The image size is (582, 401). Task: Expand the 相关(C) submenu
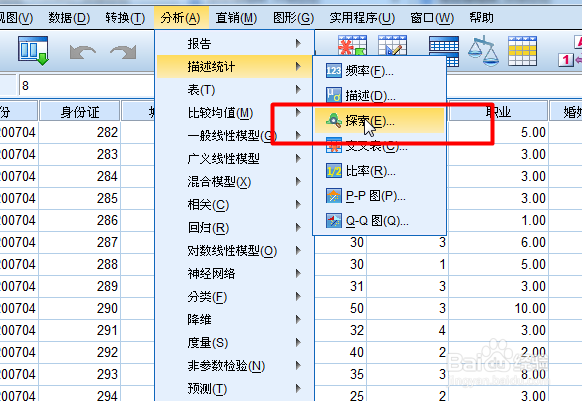click(x=235, y=205)
